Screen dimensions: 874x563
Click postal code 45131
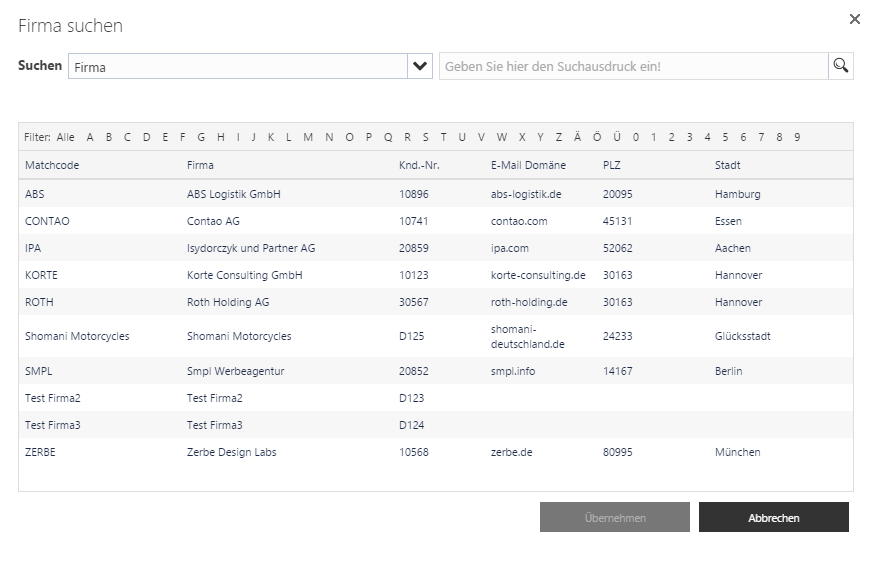(x=618, y=221)
